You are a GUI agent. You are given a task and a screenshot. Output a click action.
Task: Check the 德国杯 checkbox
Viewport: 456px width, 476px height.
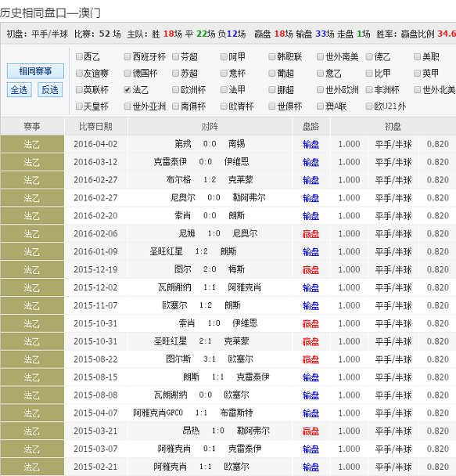[127, 73]
